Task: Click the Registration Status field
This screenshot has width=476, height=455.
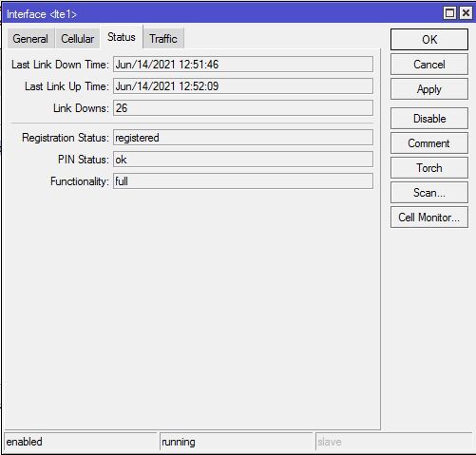Action: point(243,138)
